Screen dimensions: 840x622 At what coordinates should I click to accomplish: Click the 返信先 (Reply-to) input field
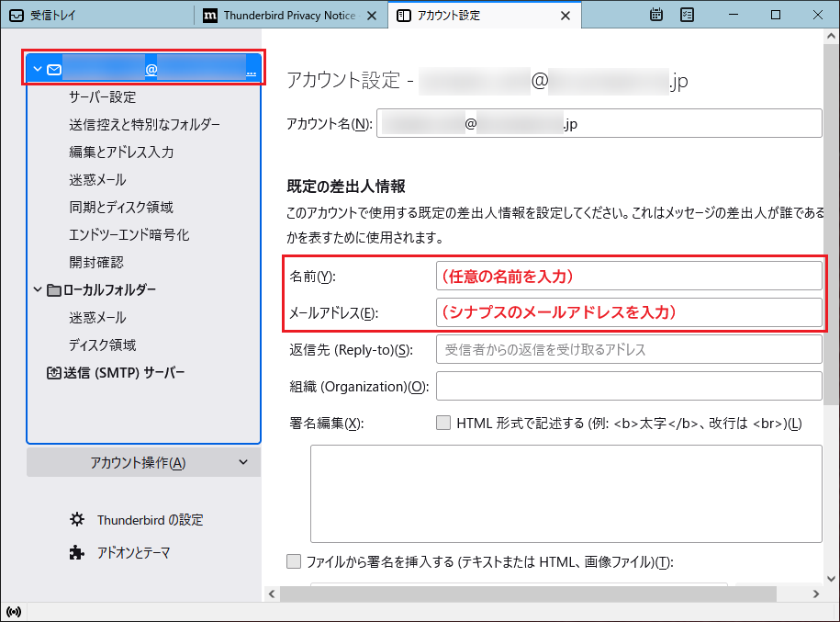[x=628, y=350]
